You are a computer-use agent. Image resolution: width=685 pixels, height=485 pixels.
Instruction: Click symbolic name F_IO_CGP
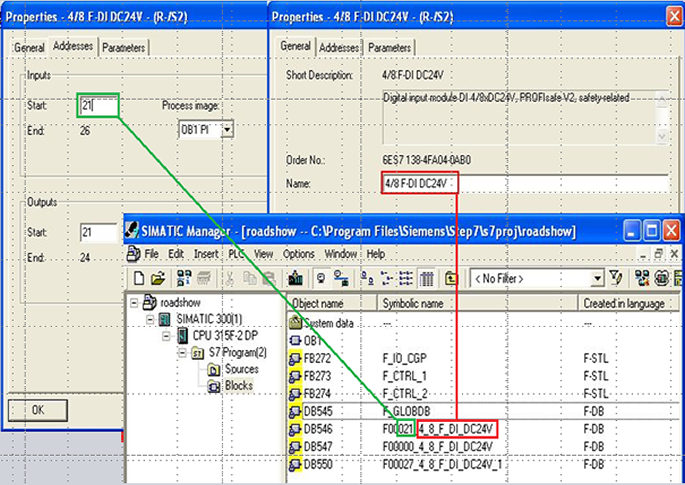[x=405, y=359]
